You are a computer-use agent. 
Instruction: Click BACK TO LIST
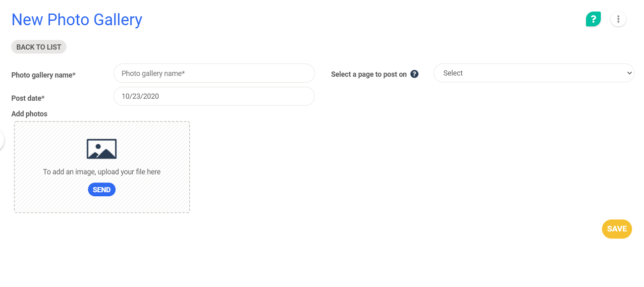(39, 47)
